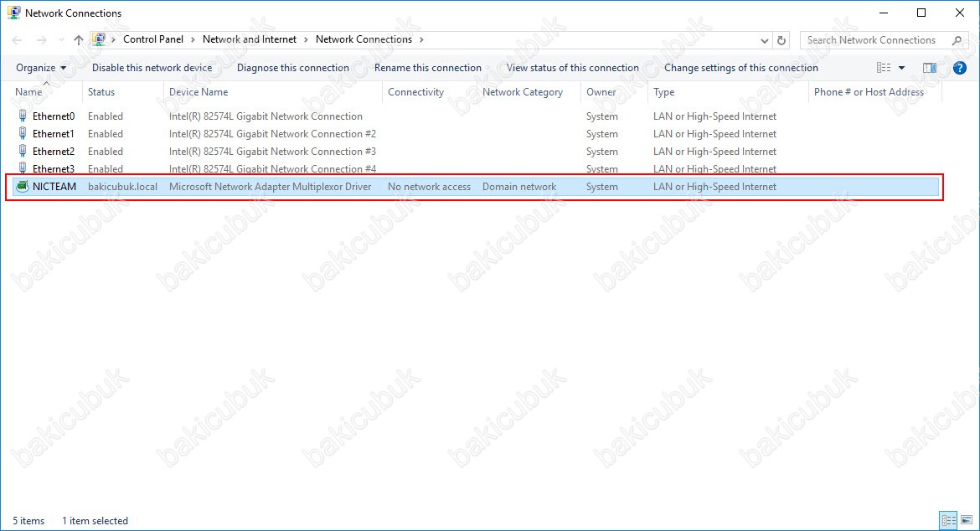Click the Search Network Connections field
Image resolution: width=980 pixels, height=531 pixels.
[x=875, y=39]
